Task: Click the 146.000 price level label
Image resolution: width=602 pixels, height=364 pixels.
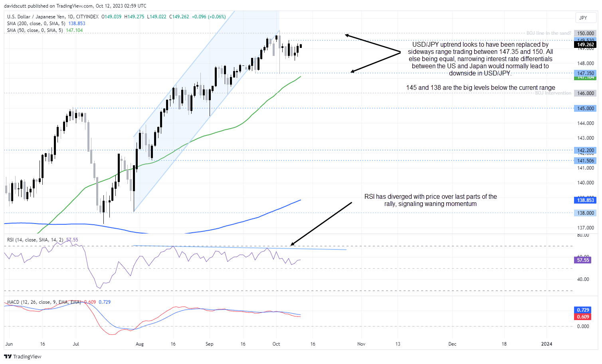Action: [586, 93]
